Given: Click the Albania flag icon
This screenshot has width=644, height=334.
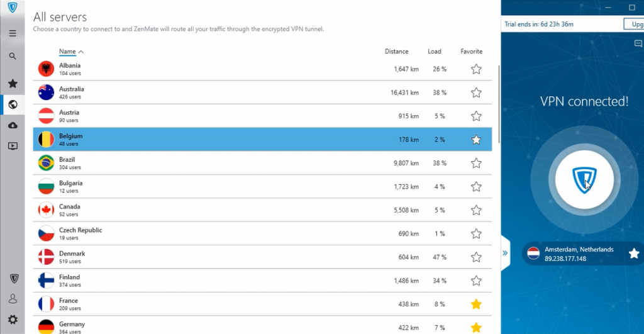Looking at the screenshot, I should (x=46, y=69).
